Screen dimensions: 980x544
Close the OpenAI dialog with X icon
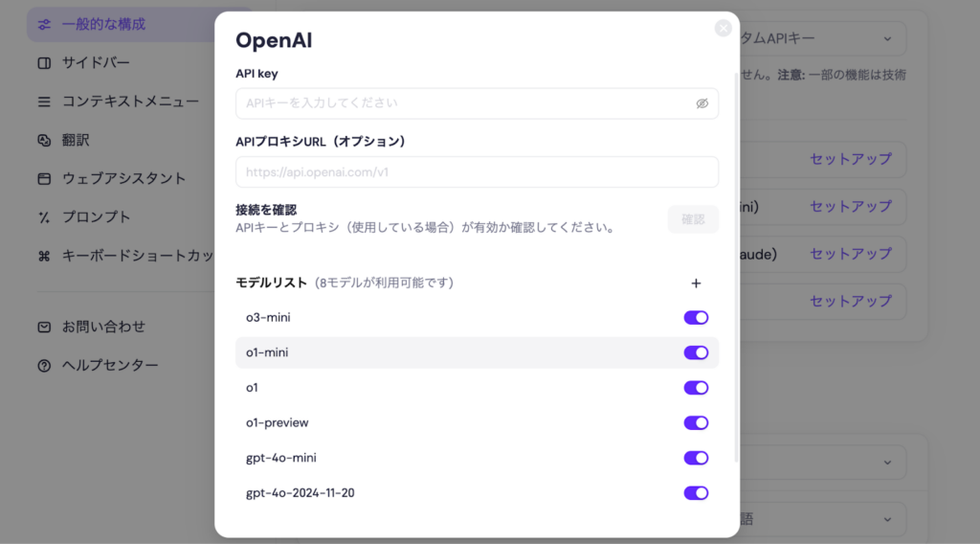click(x=724, y=29)
